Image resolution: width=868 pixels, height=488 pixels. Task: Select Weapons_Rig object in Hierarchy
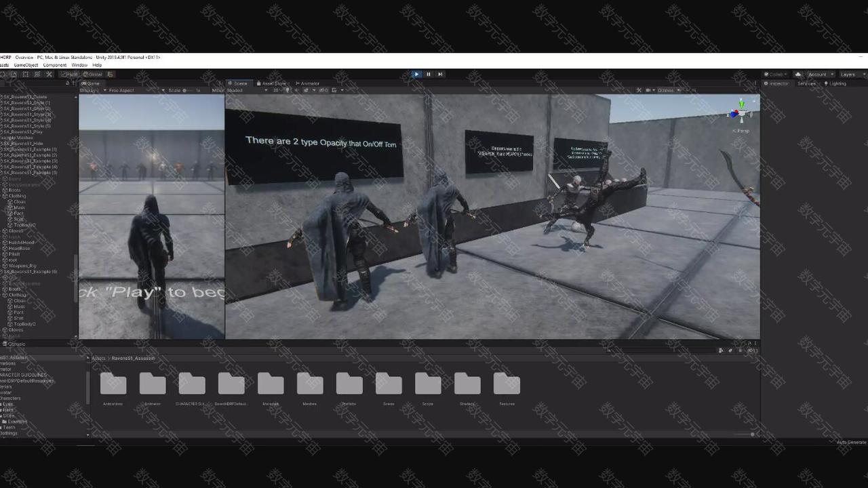[22, 266]
